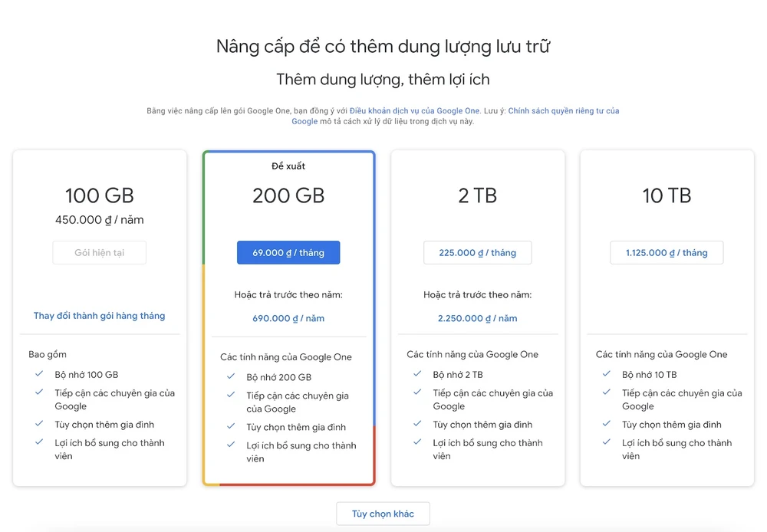Click checkmark by Tiếp cận các chuyên gia in 2 TB card

(x=417, y=392)
